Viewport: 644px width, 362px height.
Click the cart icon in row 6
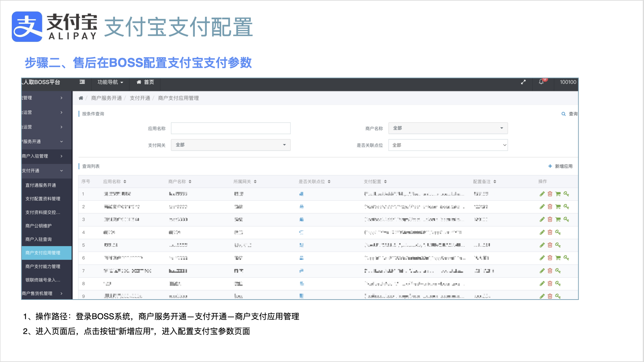point(558,258)
